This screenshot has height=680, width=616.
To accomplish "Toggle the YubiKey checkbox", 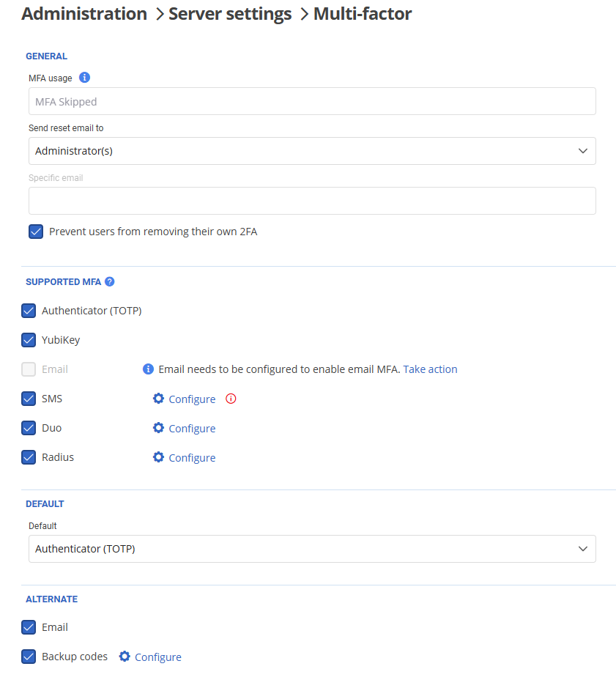I will pos(29,340).
